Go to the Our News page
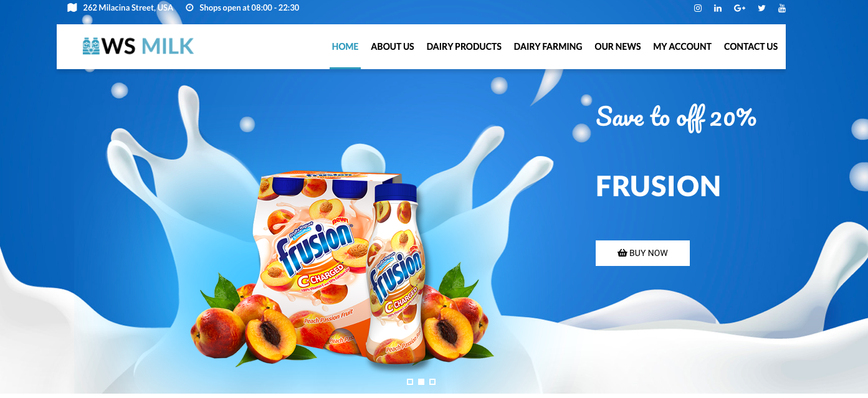The height and width of the screenshot is (398, 868). (x=618, y=47)
